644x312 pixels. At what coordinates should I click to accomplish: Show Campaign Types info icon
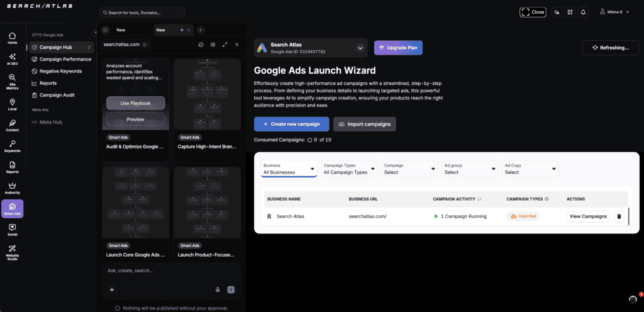pyautogui.click(x=547, y=199)
